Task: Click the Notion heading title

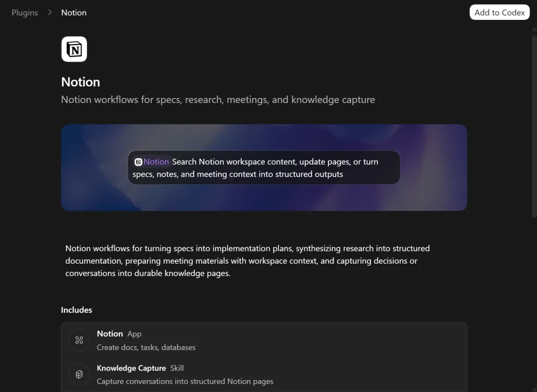Action: point(81,82)
